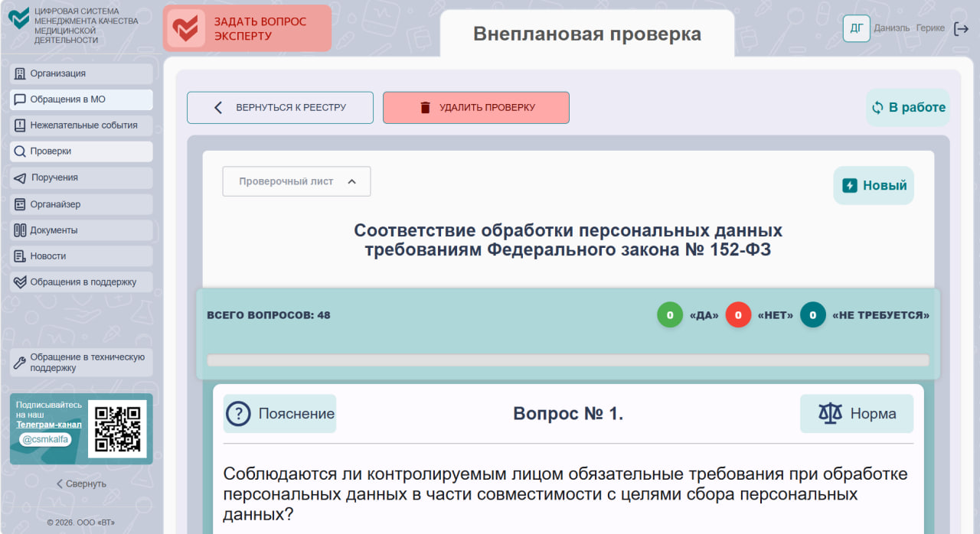Viewport: 980px width, 534px height.
Task: Open Обращения в МО menu item
Action: pyautogui.click(x=81, y=99)
